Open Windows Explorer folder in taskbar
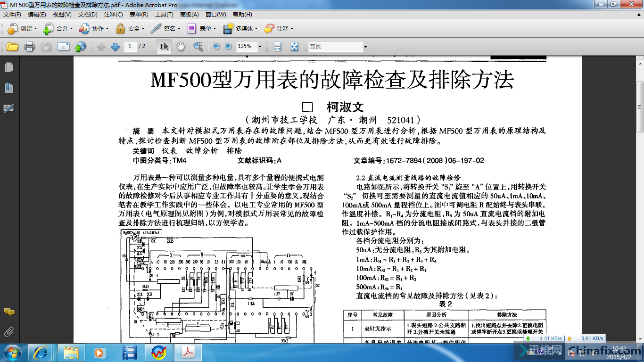The image size is (644, 362). [71, 352]
